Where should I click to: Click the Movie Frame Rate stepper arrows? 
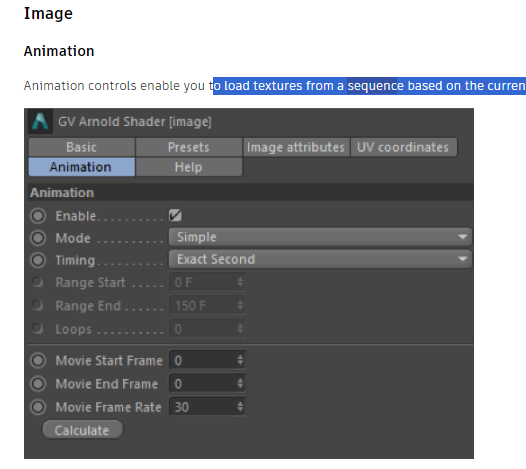click(x=240, y=407)
